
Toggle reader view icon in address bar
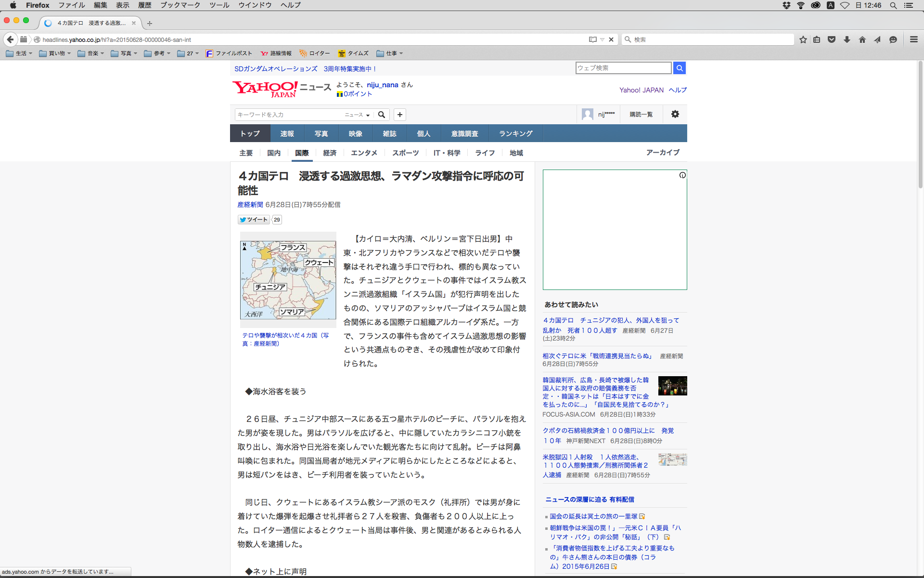click(x=593, y=39)
